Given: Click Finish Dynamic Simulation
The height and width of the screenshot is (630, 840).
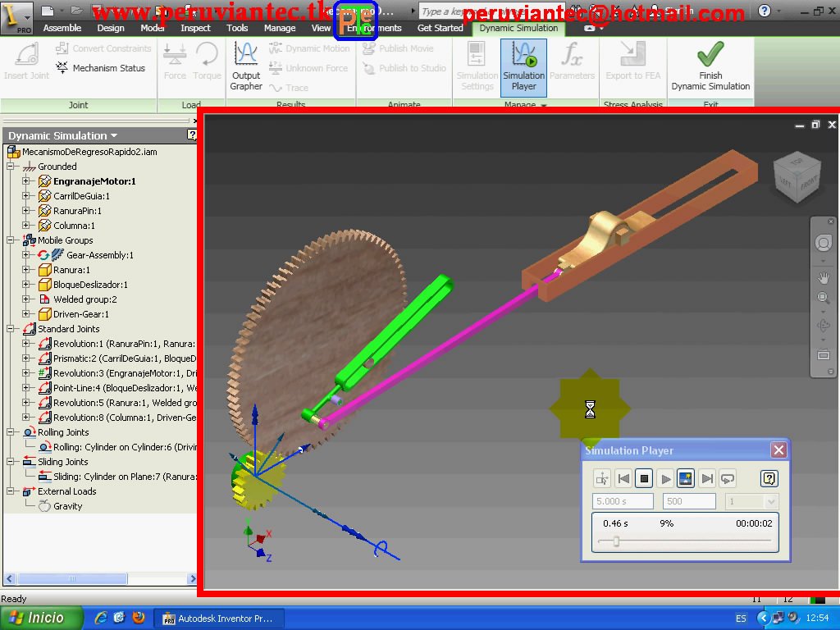Looking at the screenshot, I should pyautogui.click(x=710, y=67).
